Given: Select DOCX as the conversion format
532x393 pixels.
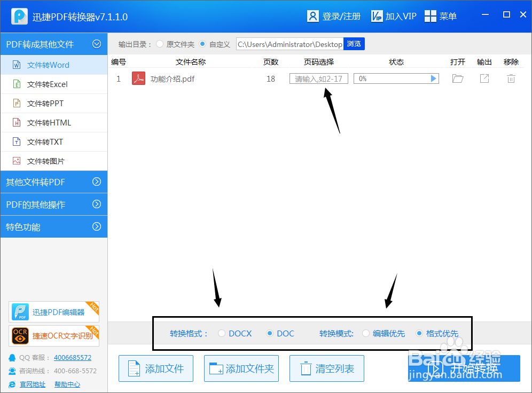Looking at the screenshot, I should pyautogui.click(x=222, y=333).
